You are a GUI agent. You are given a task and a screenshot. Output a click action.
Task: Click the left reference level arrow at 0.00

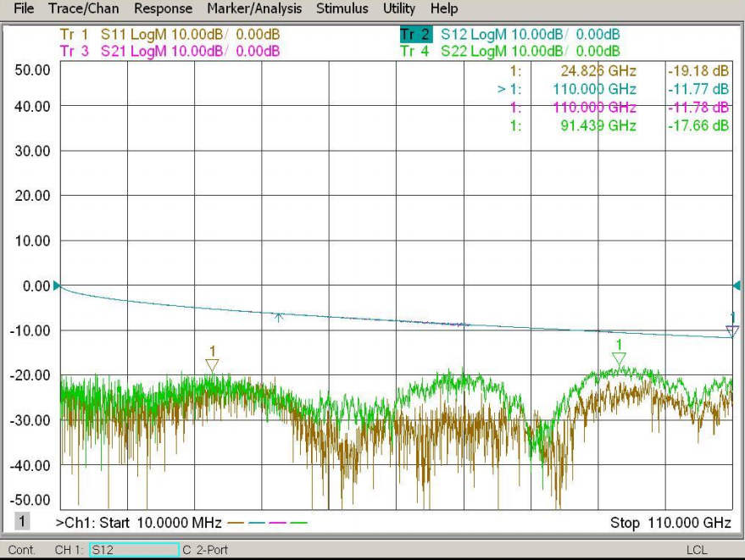[x=57, y=286]
